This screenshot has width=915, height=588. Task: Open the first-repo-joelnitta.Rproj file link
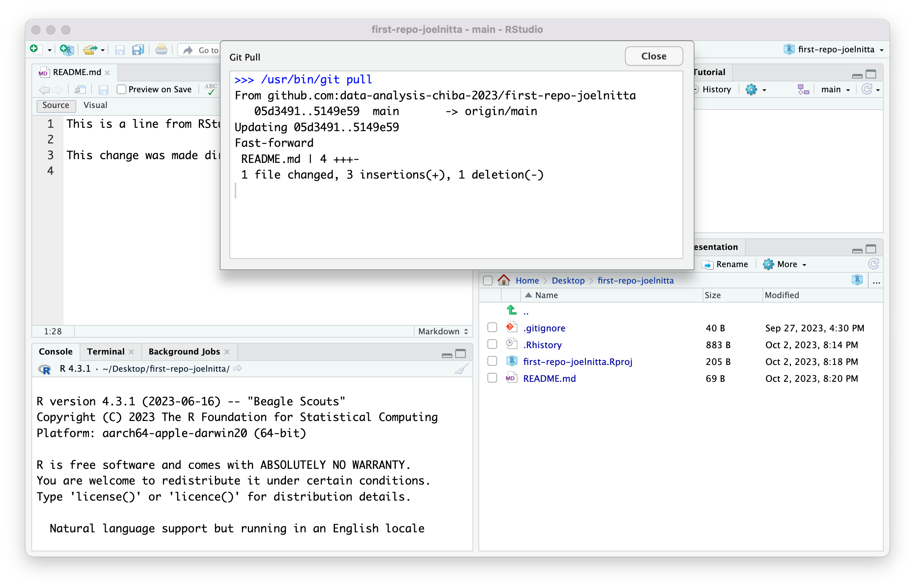pyautogui.click(x=577, y=362)
